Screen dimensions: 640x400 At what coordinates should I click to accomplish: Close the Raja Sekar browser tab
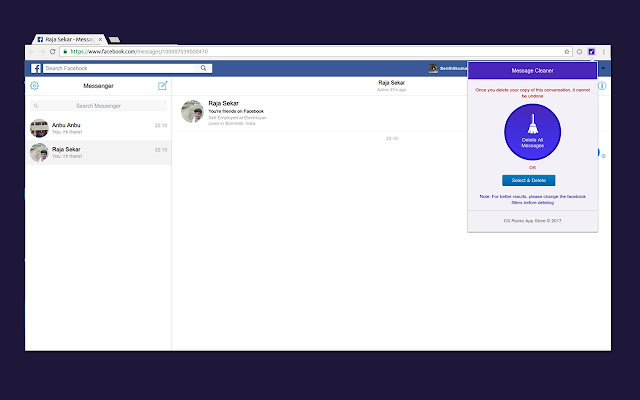(x=100, y=39)
